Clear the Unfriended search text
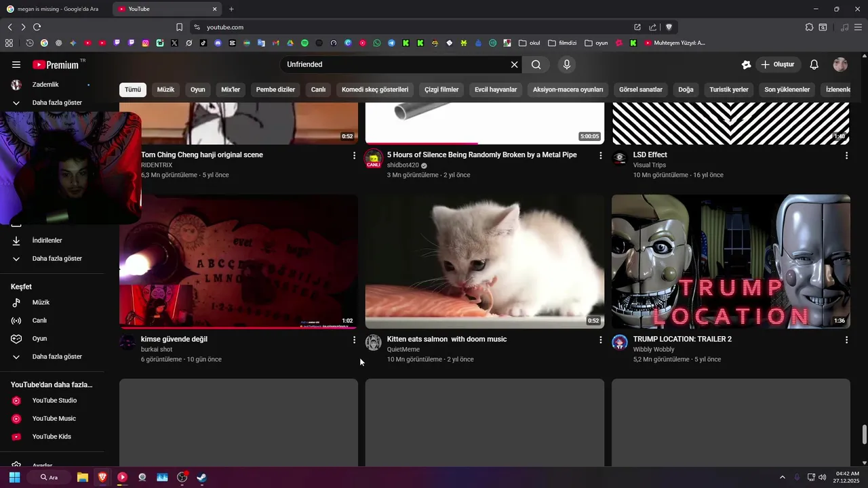This screenshot has height=488, width=868. point(514,64)
